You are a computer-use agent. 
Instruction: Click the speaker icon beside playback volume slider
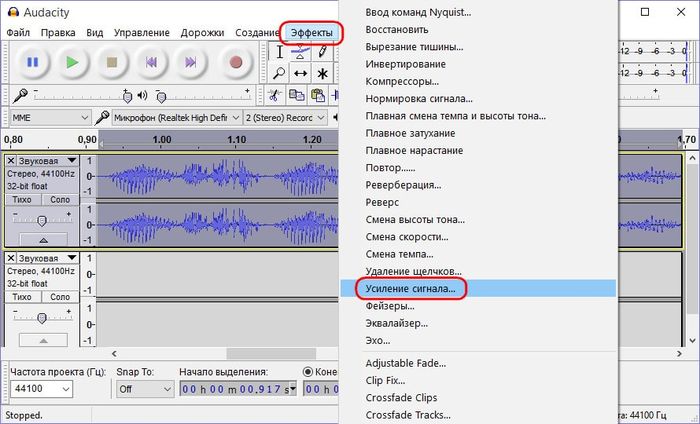(142, 95)
